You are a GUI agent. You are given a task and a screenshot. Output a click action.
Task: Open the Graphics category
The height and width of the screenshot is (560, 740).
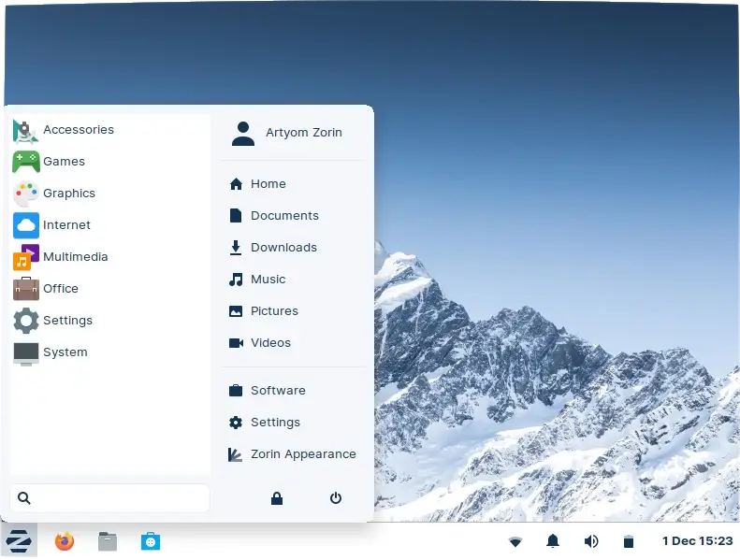(109, 194)
